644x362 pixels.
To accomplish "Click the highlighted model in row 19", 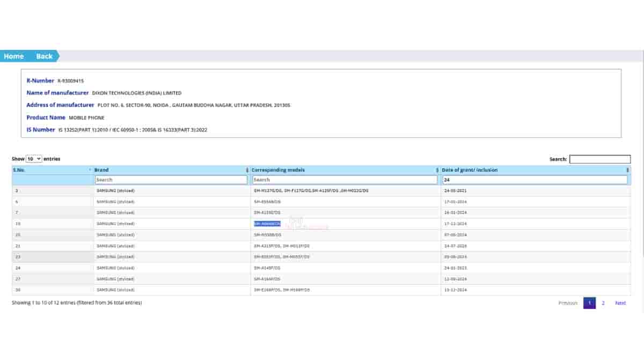I will pos(267,224).
